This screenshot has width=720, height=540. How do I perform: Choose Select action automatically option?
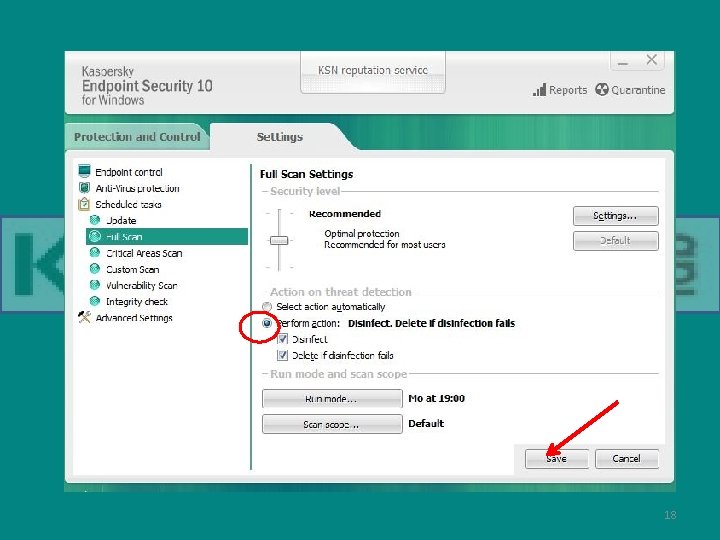tap(267, 306)
